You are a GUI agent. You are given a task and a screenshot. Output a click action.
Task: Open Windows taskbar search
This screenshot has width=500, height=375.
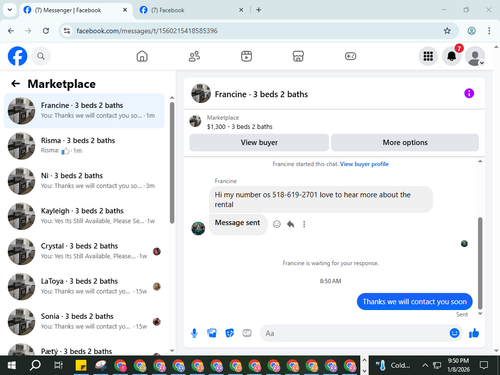coord(35,365)
